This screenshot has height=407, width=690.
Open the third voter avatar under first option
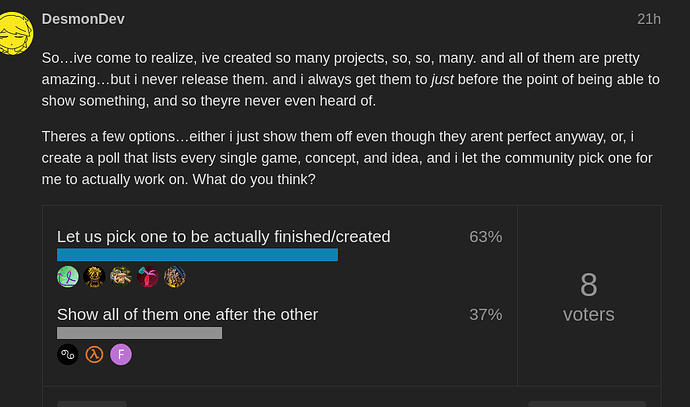pyautogui.click(x=121, y=277)
